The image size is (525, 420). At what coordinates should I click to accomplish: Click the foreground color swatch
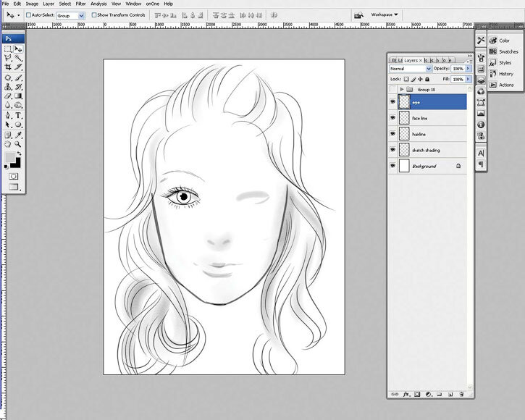pyautogui.click(x=10, y=157)
